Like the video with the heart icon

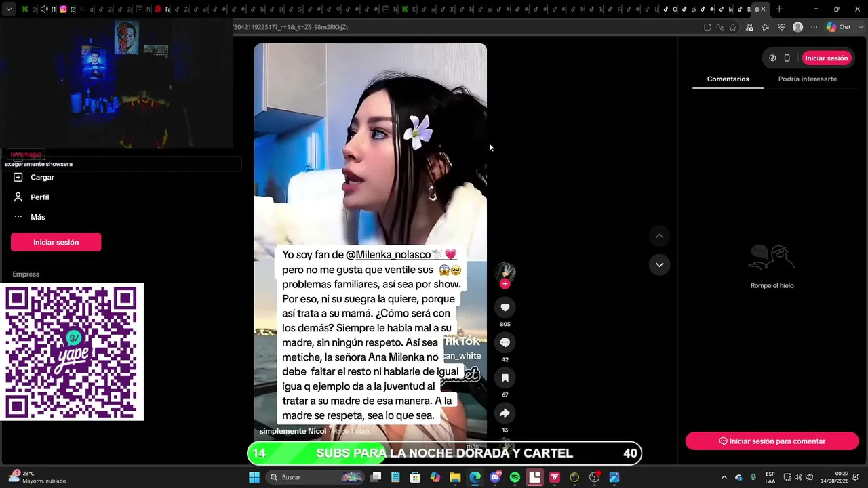(x=505, y=308)
